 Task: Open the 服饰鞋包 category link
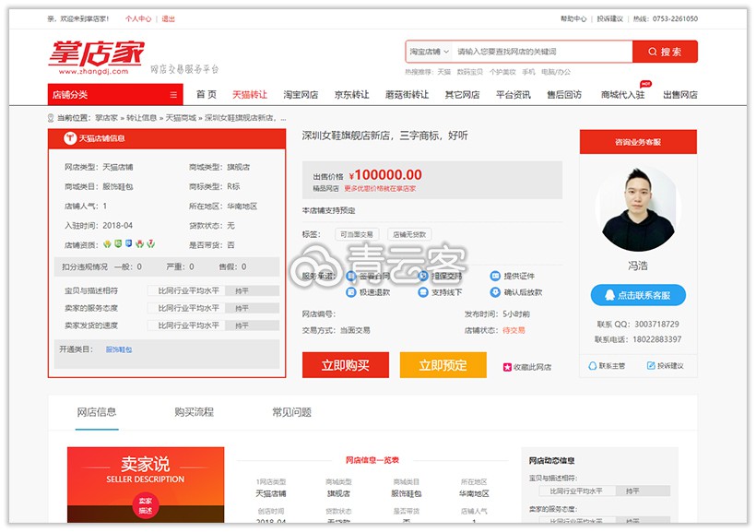point(119,349)
